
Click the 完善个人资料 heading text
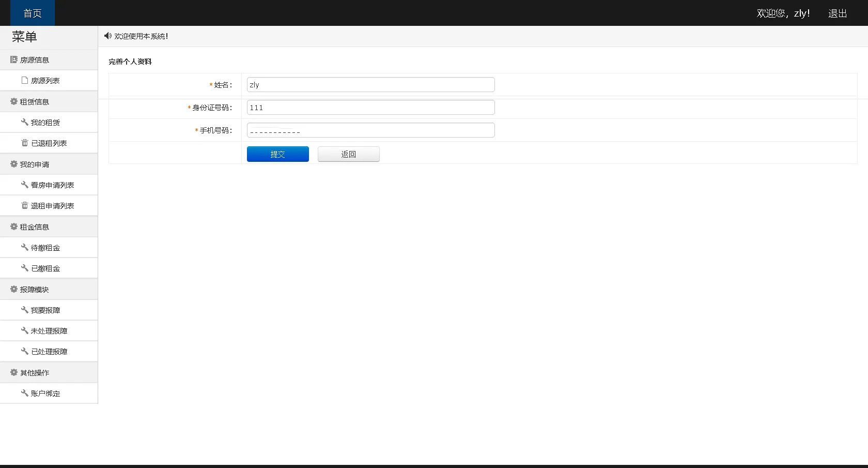(130, 62)
